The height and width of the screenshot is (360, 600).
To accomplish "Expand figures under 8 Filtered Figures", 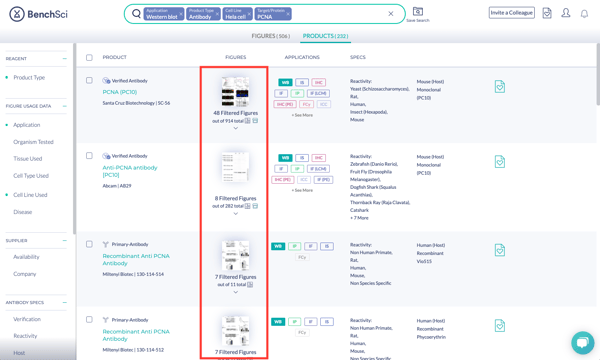I will pyautogui.click(x=236, y=213).
